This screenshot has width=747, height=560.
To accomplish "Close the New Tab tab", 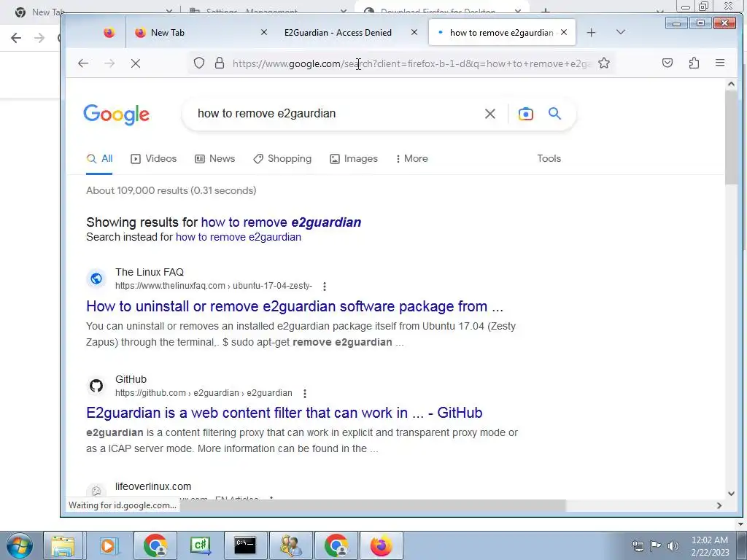I will tap(264, 32).
